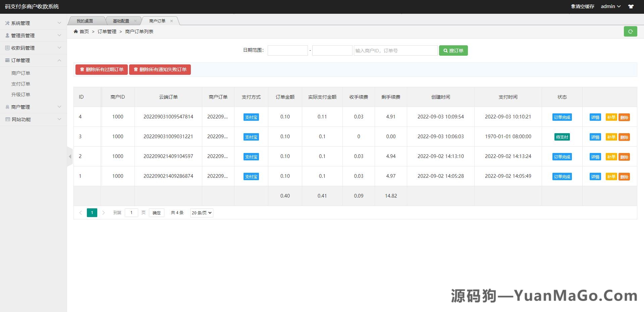The height and width of the screenshot is (312, 644).
Task: Click the shopping bag icon beside admin
Action: point(631,6)
